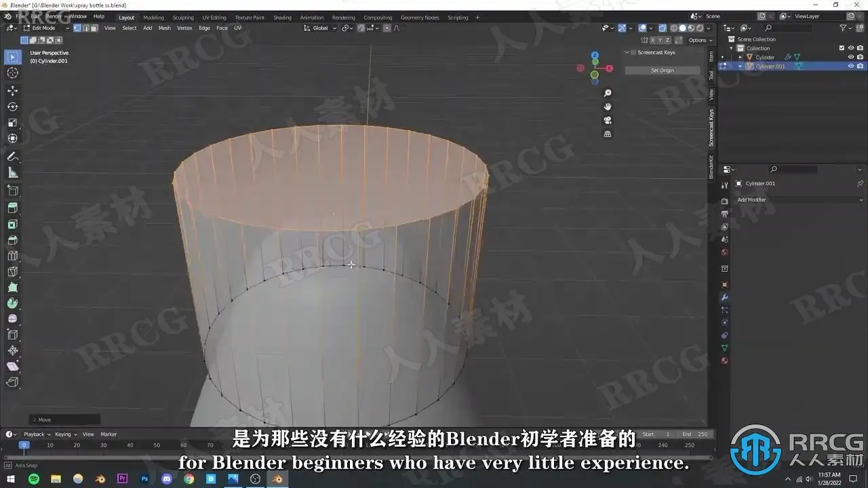Select the Shrink/Fatten tool
The width and height of the screenshot is (868, 488).
(x=12, y=350)
